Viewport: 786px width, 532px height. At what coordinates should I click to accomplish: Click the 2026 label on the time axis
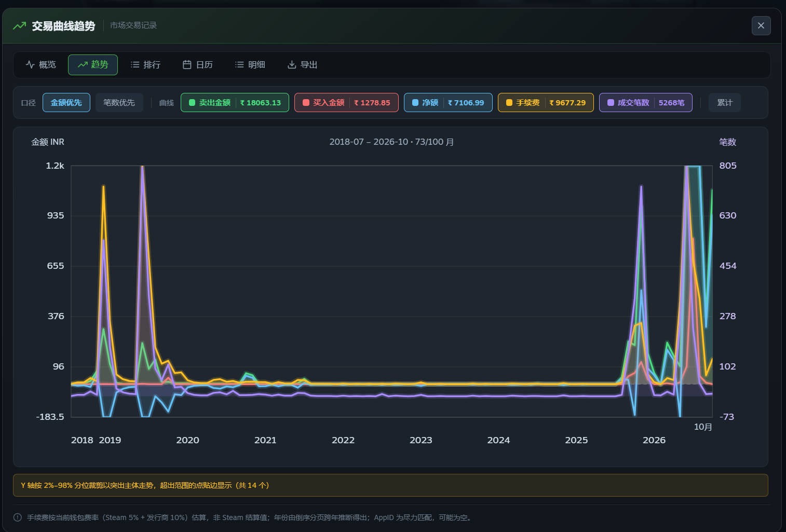tap(654, 440)
